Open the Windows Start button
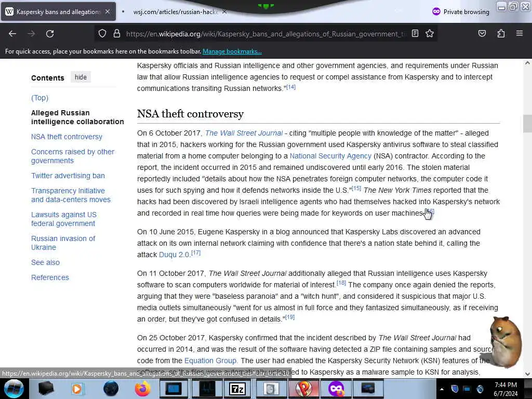 click(14, 389)
